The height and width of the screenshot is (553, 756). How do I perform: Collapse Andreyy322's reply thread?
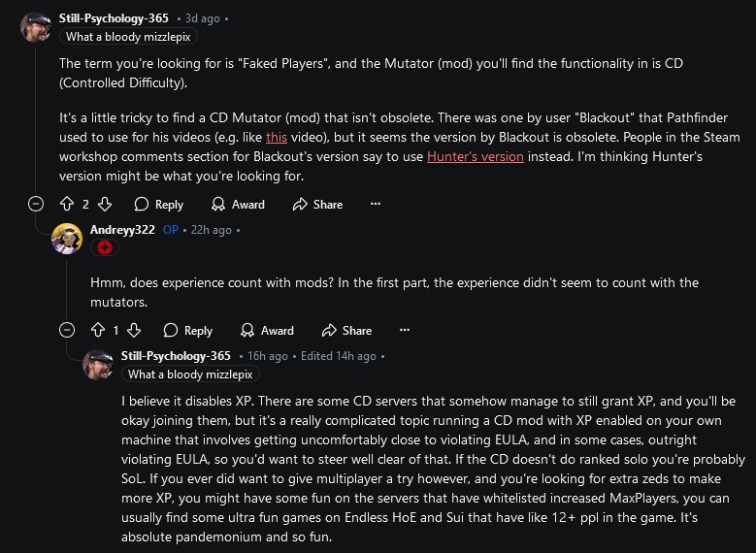tap(67, 330)
